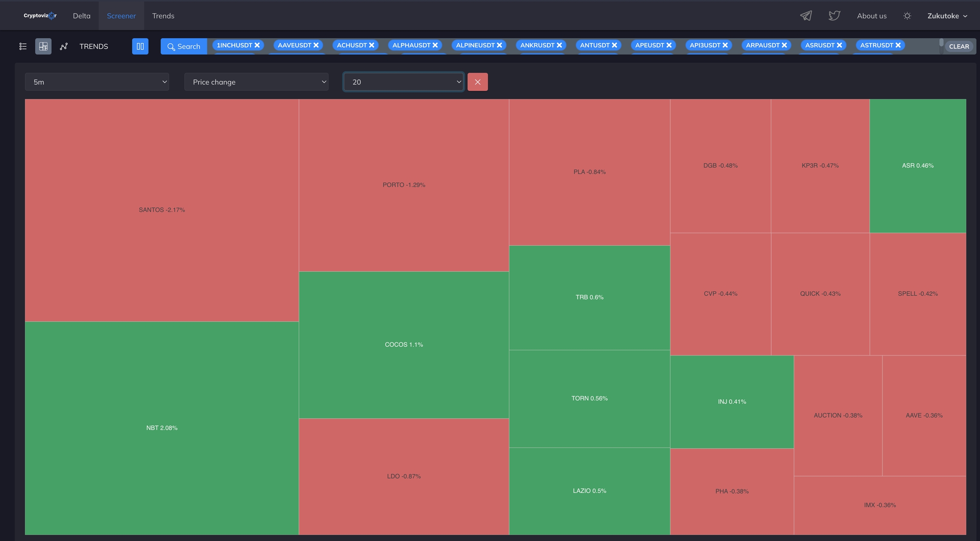The image size is (980, 541).
Task: Open the 20 items count dropdown
Action: tap(403, 82)
